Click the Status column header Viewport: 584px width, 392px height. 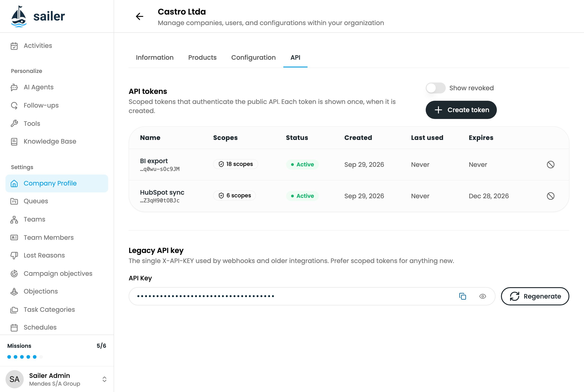[297, 138]
